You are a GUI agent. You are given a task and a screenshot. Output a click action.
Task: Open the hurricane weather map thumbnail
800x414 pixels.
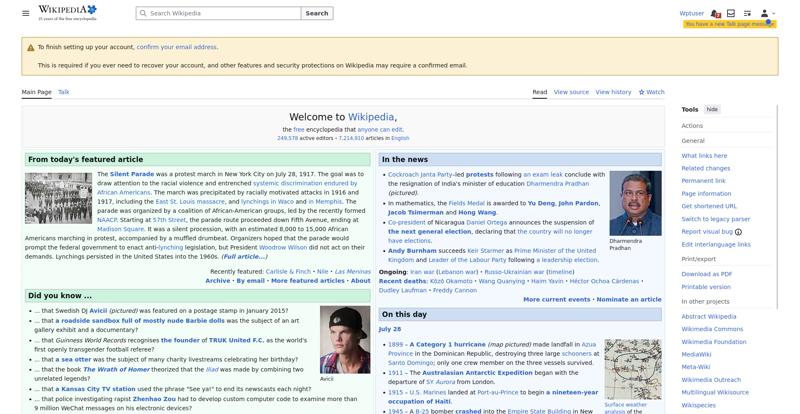(x=633, y=369)
